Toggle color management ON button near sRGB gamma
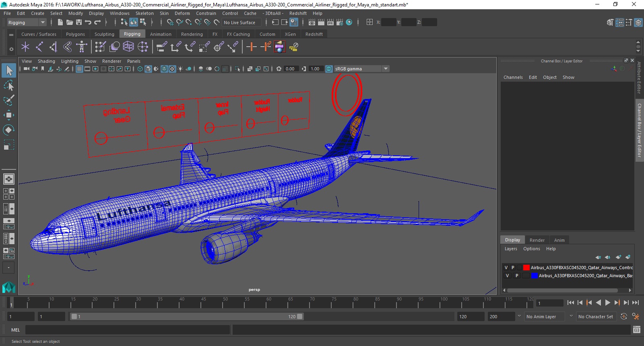 click(x=329, y=69)
